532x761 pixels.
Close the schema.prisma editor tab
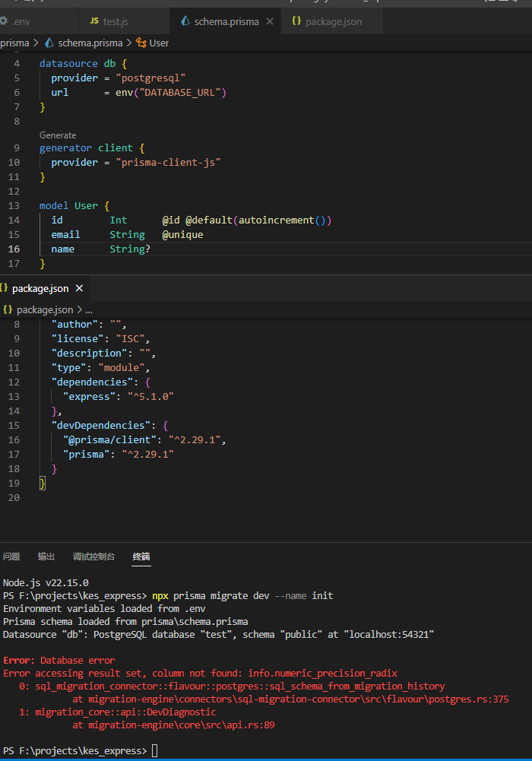(269, 21)
